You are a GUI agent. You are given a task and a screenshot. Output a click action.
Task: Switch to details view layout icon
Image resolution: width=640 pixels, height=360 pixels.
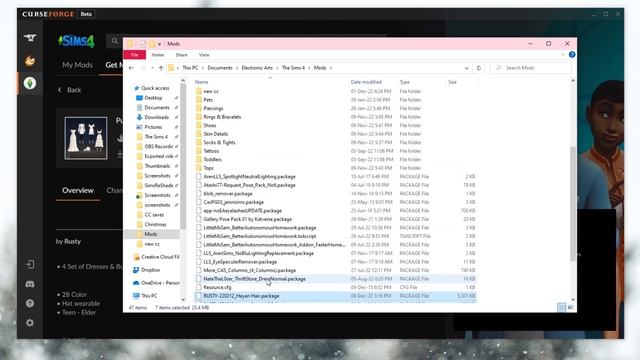click(562, 307)
